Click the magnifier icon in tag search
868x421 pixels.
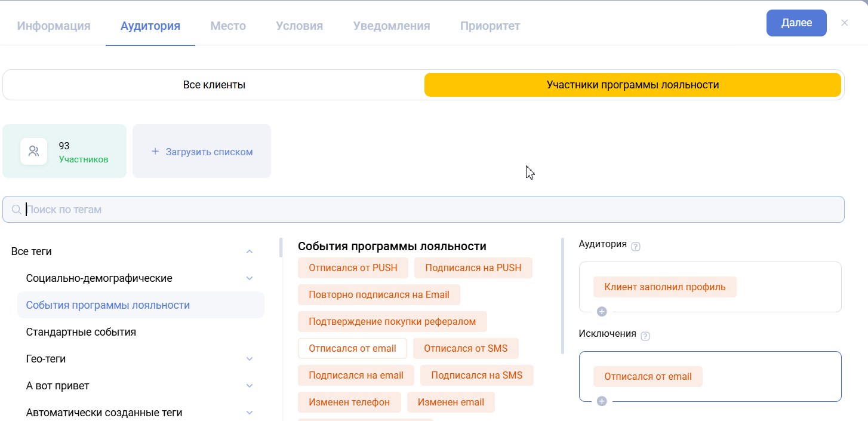coord(16,210)
